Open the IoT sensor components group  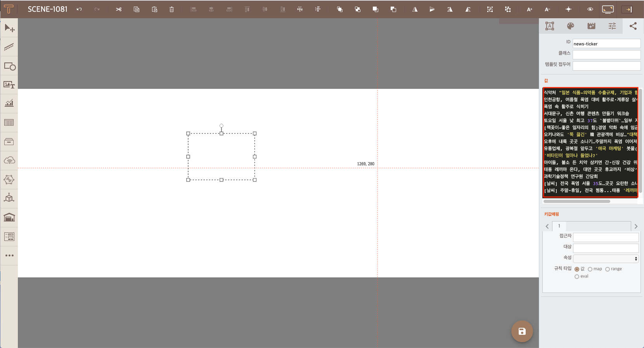[9, 179]
